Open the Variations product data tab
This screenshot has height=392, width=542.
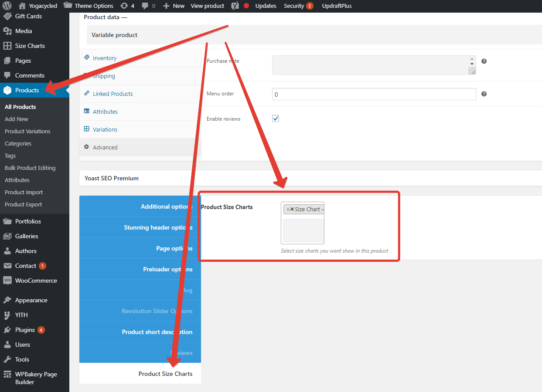[105, 130]
